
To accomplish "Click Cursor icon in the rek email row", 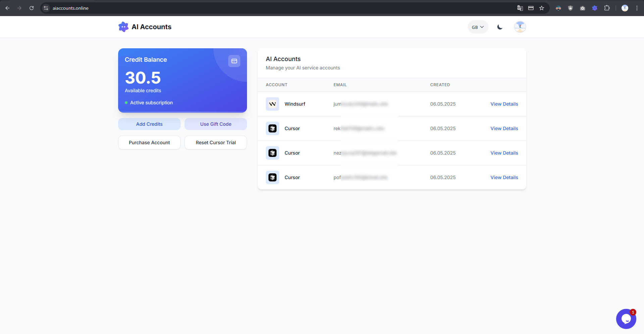I will (273, 128).
